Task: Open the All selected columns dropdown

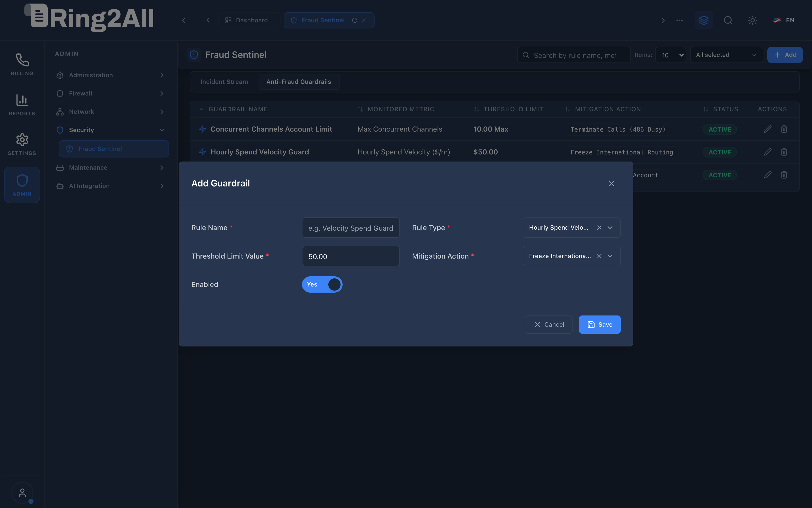Action: tap(726, 55)
